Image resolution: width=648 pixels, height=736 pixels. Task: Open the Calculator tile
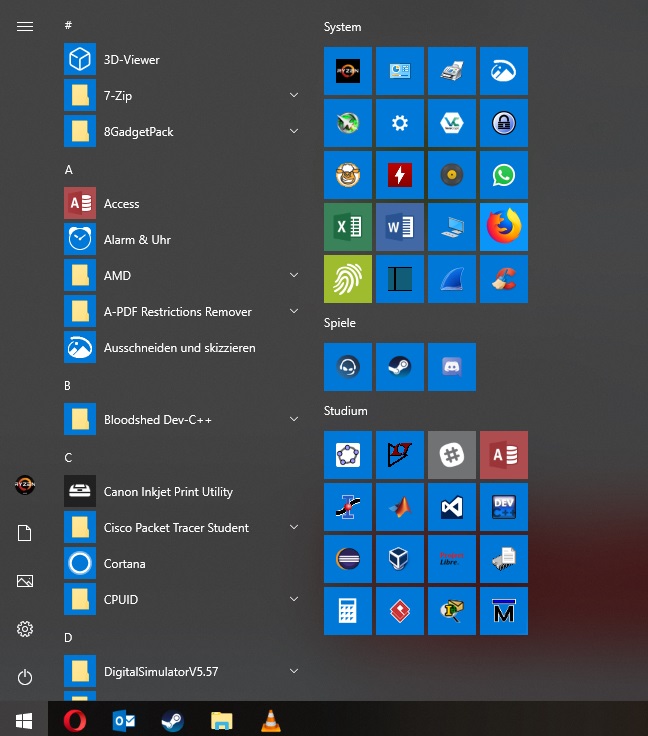(348, 611)
